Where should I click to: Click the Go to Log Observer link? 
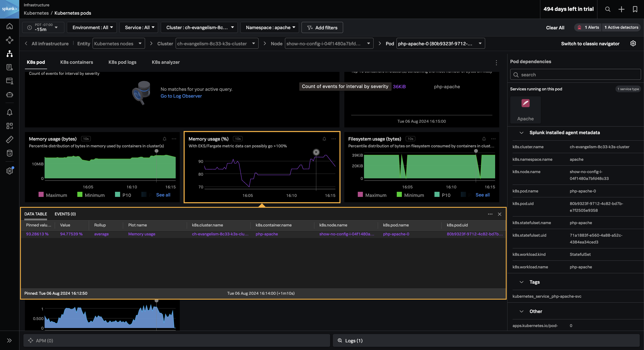[181, 96]
